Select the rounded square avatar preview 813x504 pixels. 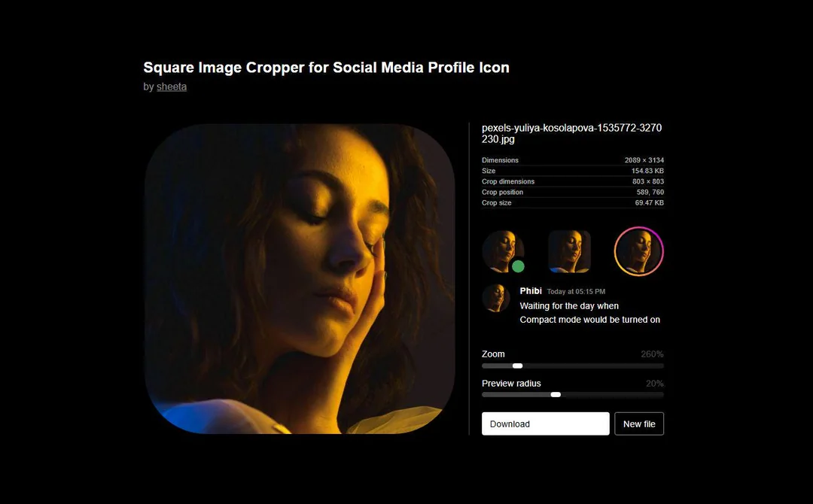(569, 251)
